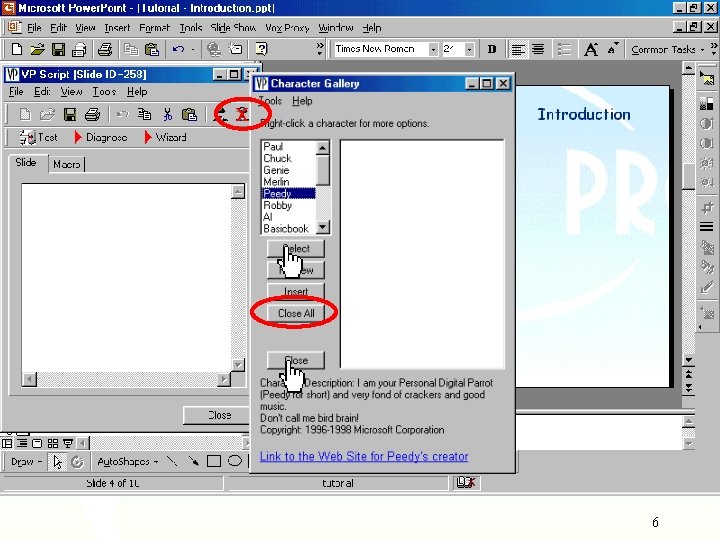Toggle Select Objects pointer tool
720x540 pixels.
57,461
